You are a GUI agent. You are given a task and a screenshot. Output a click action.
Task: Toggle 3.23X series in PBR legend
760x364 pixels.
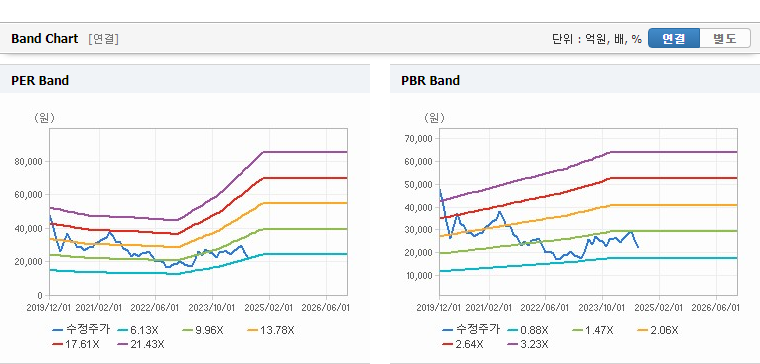(528, 344)
